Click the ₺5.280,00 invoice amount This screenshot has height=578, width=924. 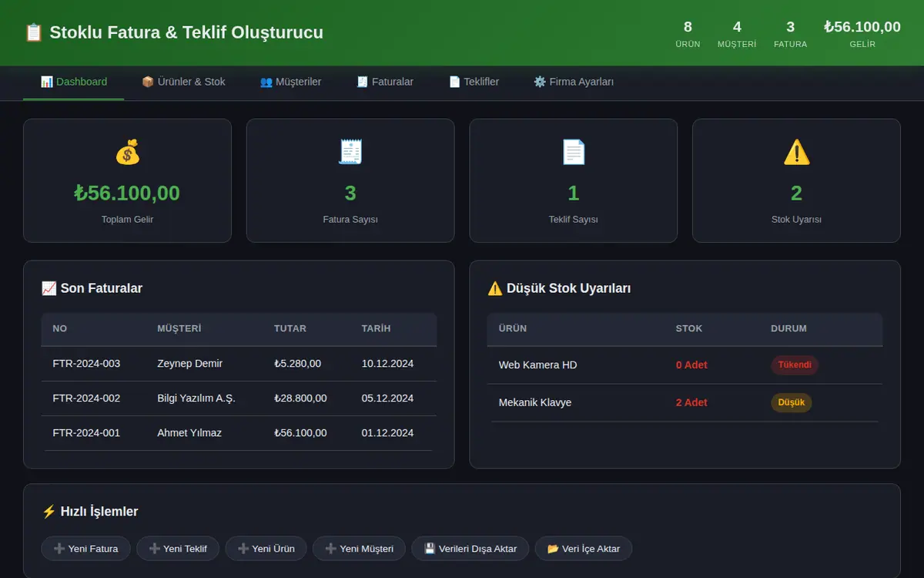(297, 364)
